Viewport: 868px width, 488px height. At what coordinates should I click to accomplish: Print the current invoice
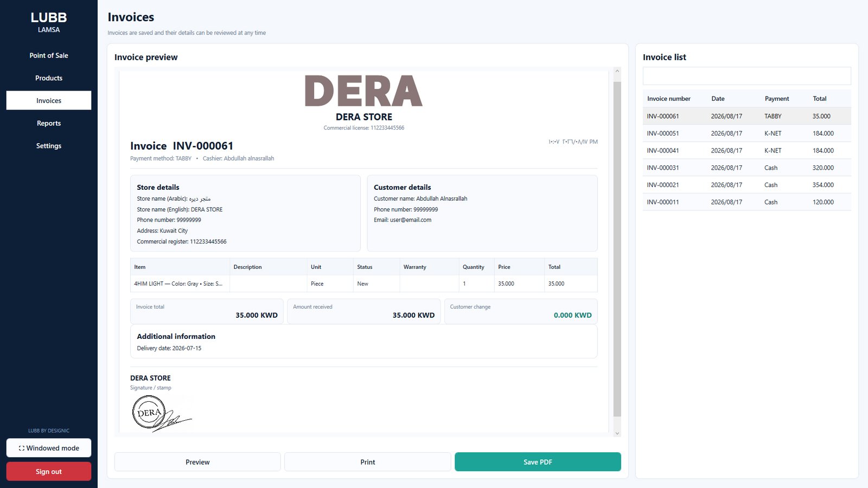(x=368, y=462)
